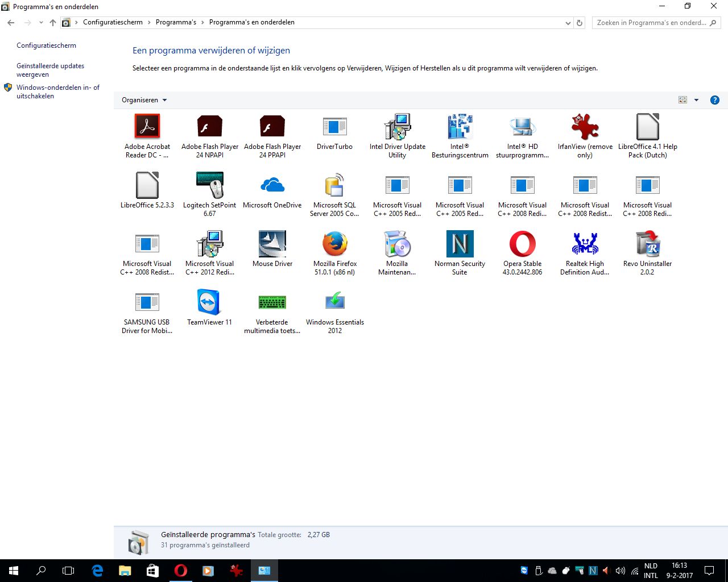Click the Zoeken in Programma's search field
Image resolution: width=728 pixels, height=582 pixels.
(x=656, y=23)
